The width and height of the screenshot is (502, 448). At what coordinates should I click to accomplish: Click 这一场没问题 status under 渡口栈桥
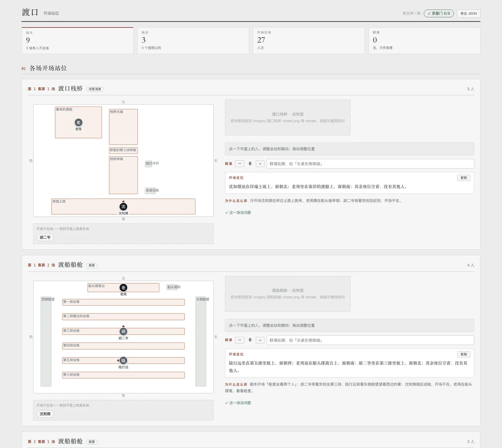[238, 213]
